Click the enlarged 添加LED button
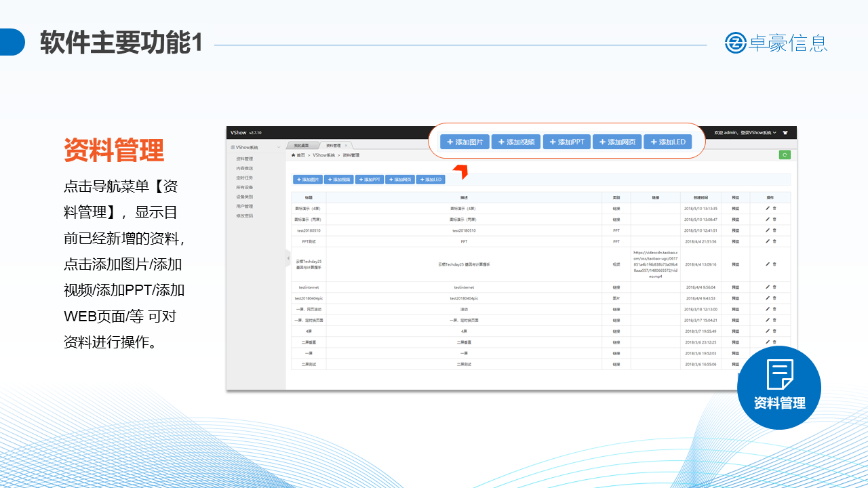The image size is (868, 488). [667, 142]
